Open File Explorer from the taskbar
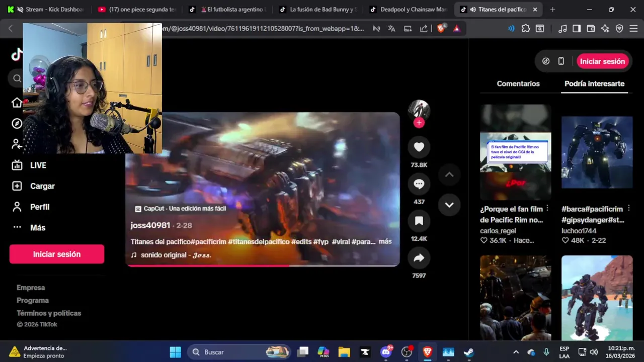 (x=344, y=352)
